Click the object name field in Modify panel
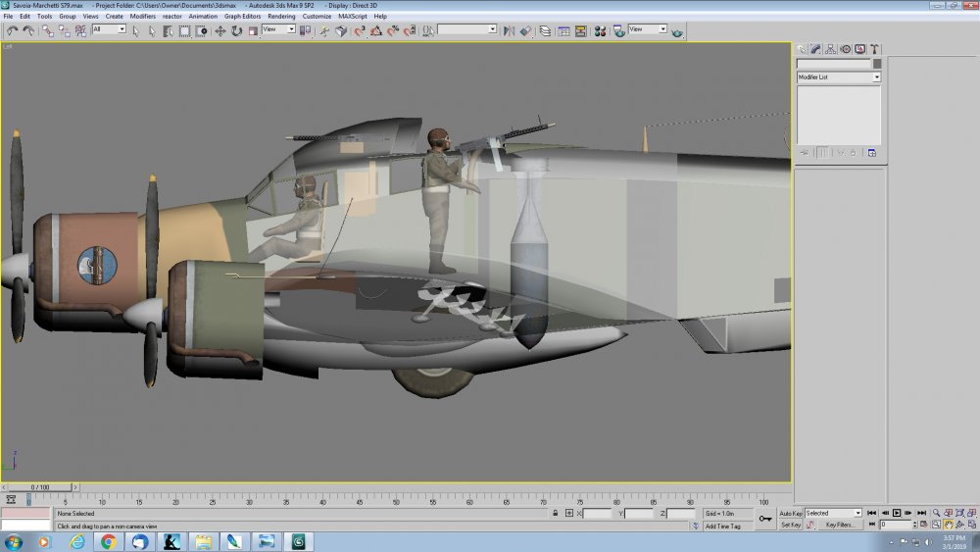This screenshot has width=980, height=552. 833,64
